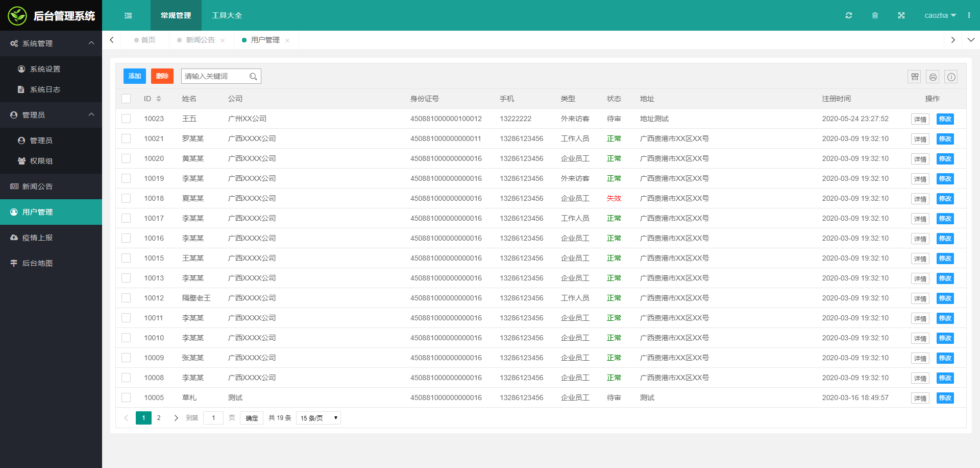980x468 pixels.
Task: Check the row for ID 10005
Action: (126, 397)
